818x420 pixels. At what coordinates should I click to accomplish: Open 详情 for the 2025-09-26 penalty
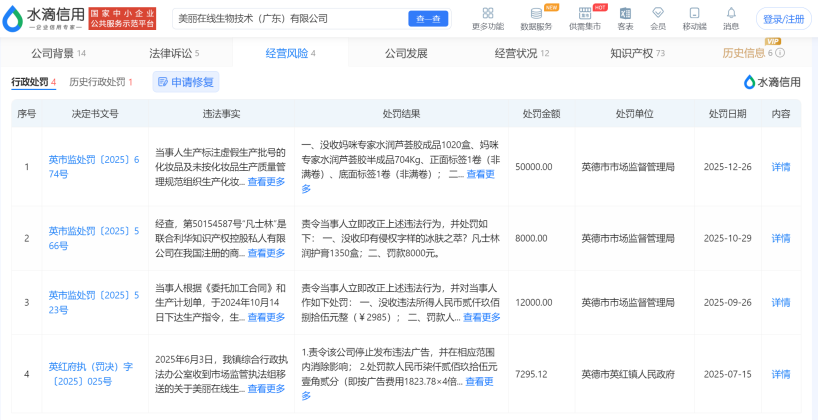(x=780, y=303)
